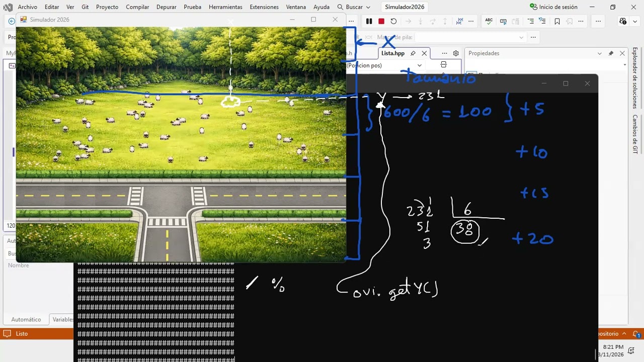Click the Simulador 2026 window app icon

point(23,20)
